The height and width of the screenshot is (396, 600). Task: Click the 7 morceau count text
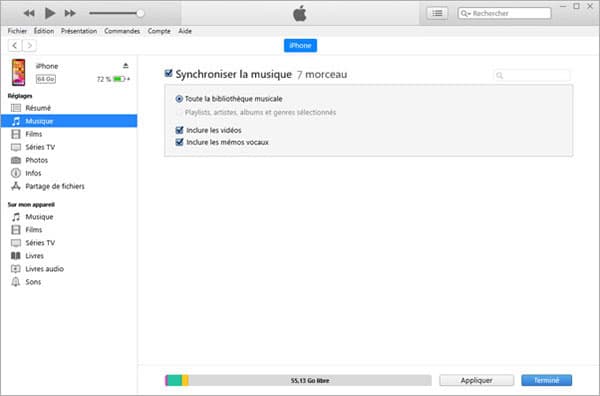click(x=322, y=74)
